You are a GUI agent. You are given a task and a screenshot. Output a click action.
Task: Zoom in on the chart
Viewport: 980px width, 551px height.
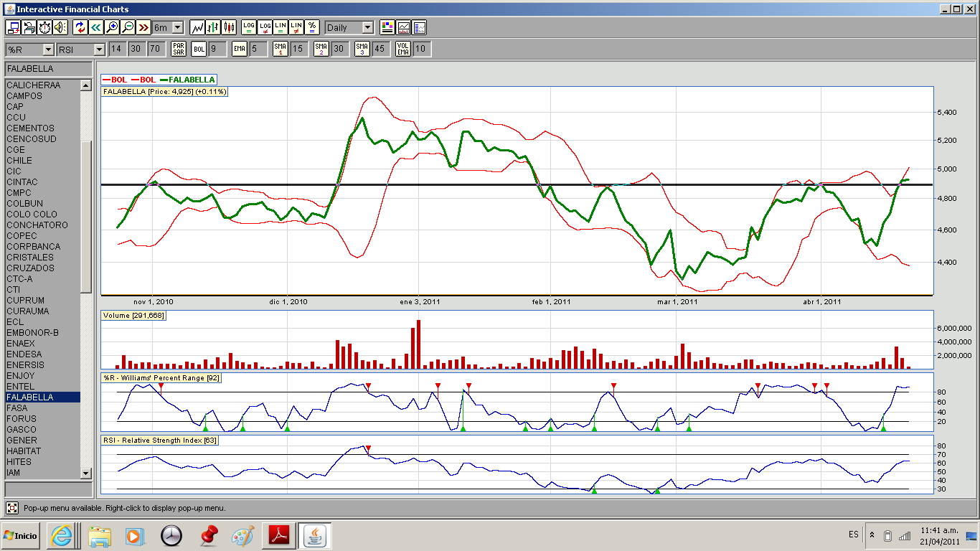click(111, 27)
